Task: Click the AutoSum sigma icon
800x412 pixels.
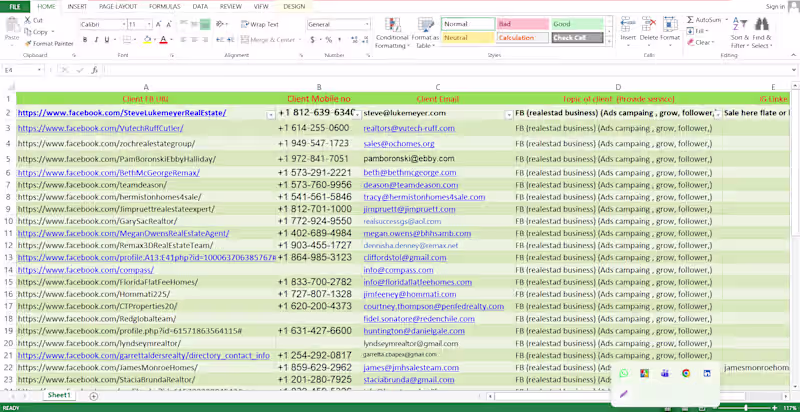Action: point(690,20)
